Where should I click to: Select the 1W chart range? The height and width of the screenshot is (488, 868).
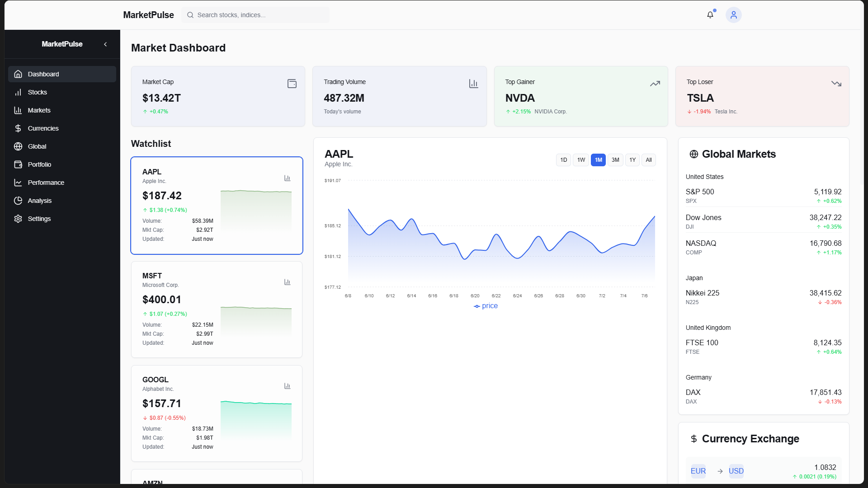coord(581,160)
